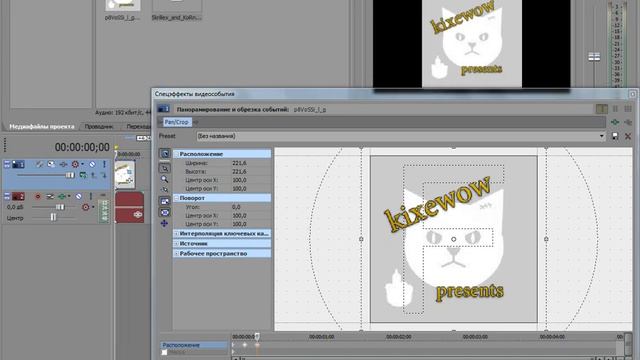Toggle lock aspect ratio button
This screenshot has height=360, width=640.
(x=164, y=201)
